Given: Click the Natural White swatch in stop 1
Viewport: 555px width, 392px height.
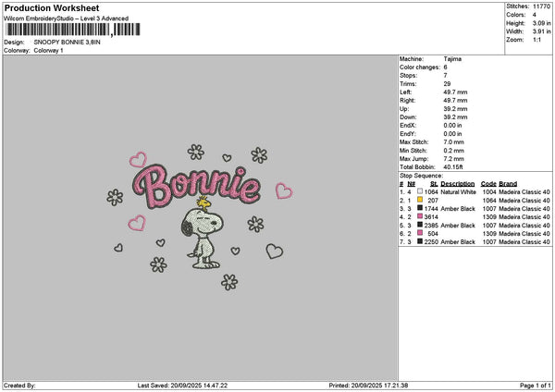Looking at the screenshot, I should pos(420,191).
